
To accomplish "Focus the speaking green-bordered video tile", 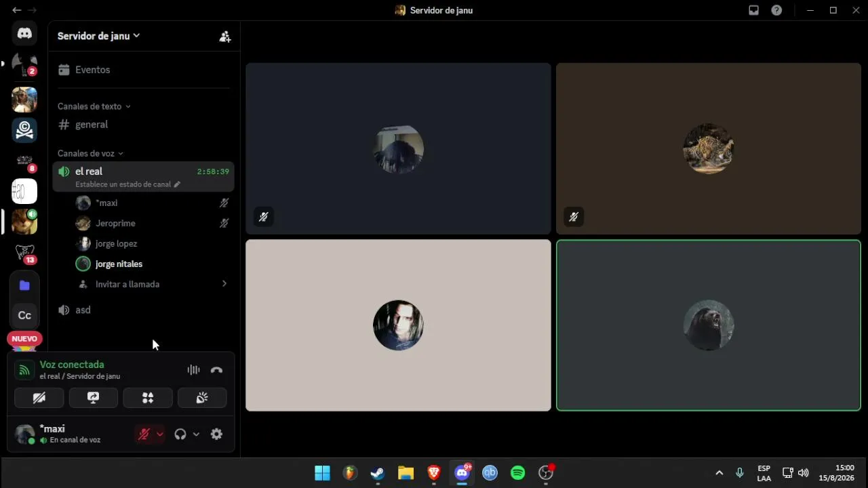I will click(x=708, y=325).
